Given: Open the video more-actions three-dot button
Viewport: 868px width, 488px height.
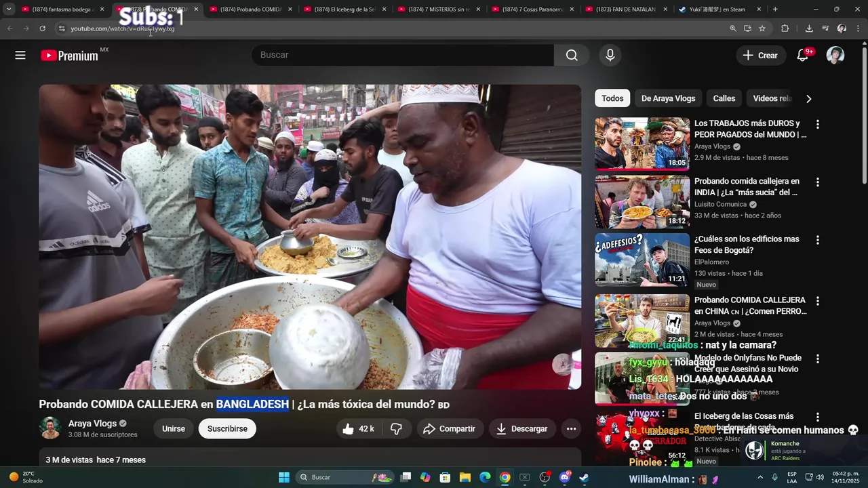Looking at the screenshot, I should click(x=571, y=429).
